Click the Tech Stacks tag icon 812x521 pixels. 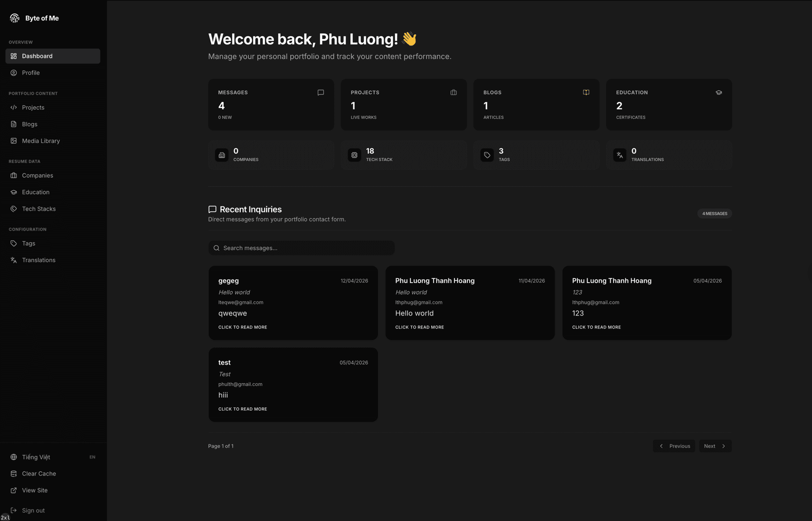(13, 209)
